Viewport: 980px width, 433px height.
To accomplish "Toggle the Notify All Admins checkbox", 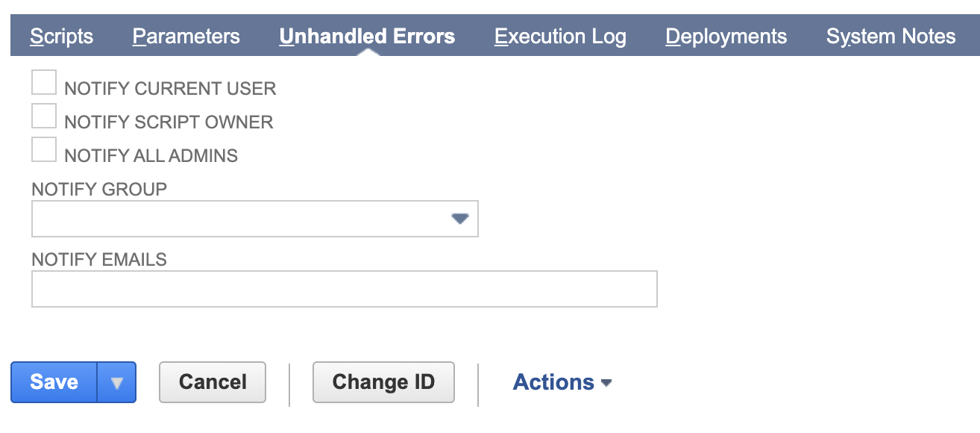I will [43, 149].
